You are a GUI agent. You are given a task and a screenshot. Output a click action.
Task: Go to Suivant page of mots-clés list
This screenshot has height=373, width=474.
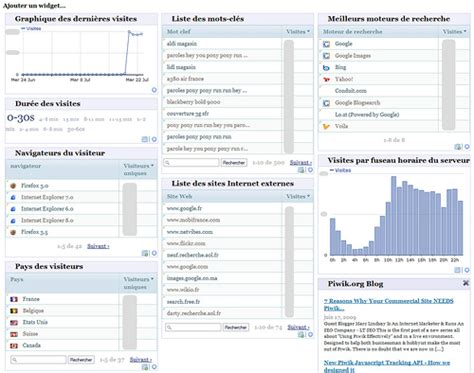pyautogui.click(x=301, y=163)
